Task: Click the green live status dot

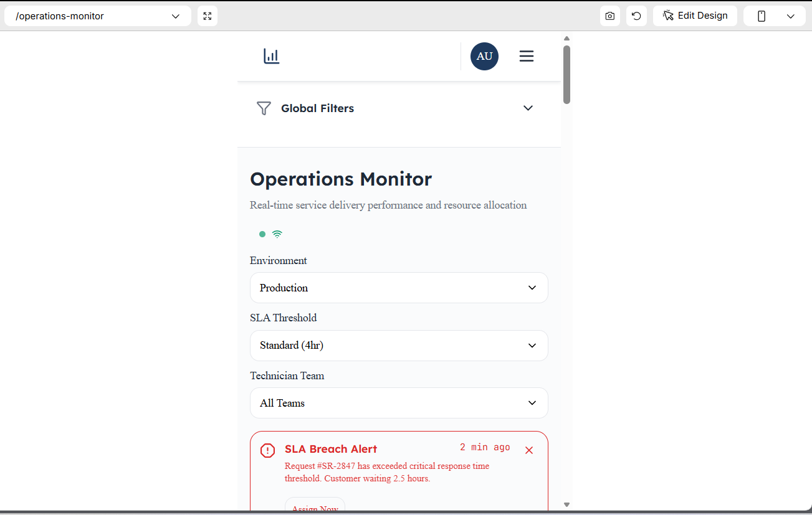Action: [x=262, y=234]
